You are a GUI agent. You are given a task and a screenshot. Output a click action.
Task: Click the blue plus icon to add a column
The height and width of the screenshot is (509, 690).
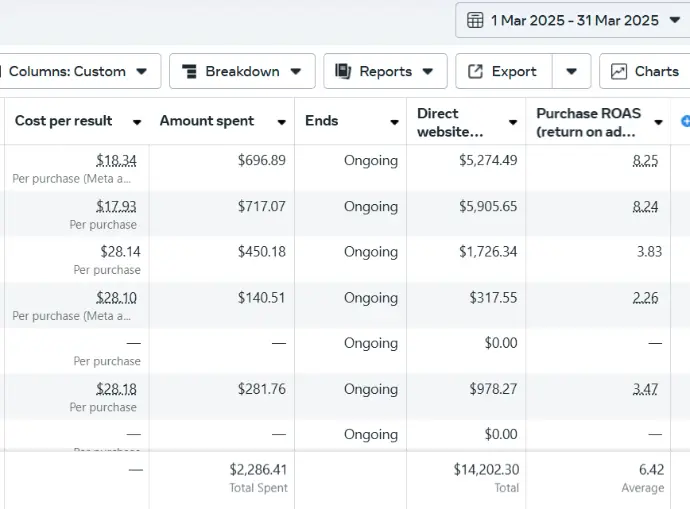pos(685,121)
